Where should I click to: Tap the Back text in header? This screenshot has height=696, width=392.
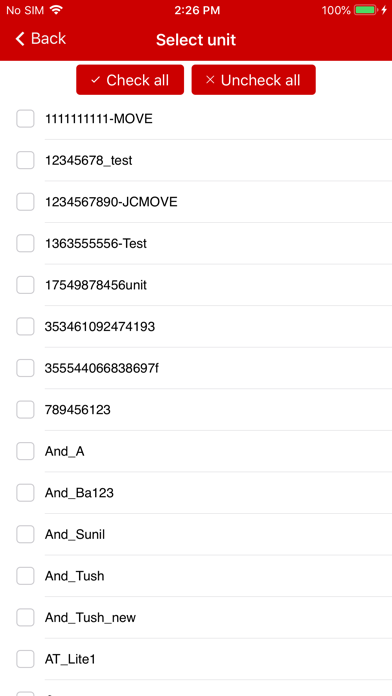pyautogui.click(x=48, y=39)
